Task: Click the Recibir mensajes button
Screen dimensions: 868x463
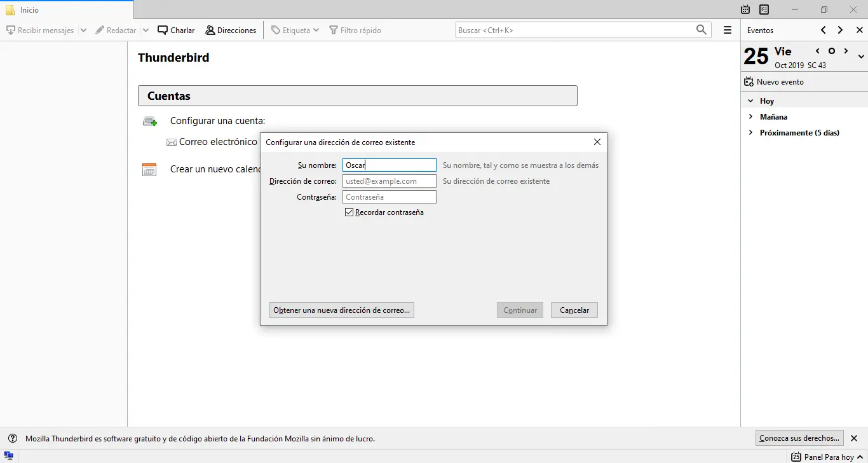Action: point(40,31)
